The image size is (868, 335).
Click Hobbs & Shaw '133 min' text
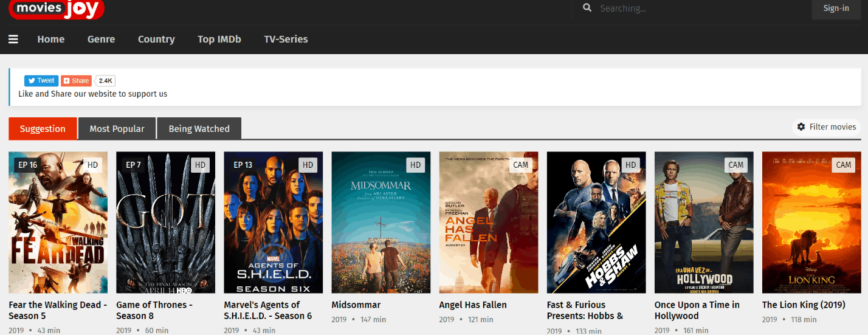pos(589,331)
